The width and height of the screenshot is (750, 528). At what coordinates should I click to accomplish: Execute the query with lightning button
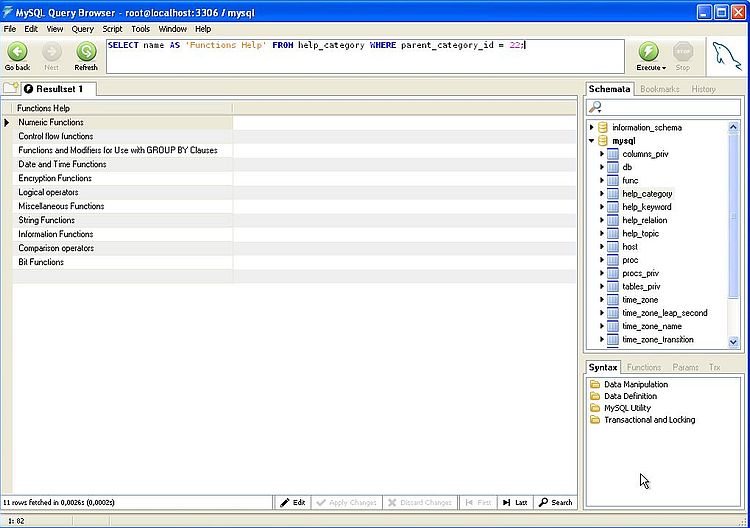649,51
